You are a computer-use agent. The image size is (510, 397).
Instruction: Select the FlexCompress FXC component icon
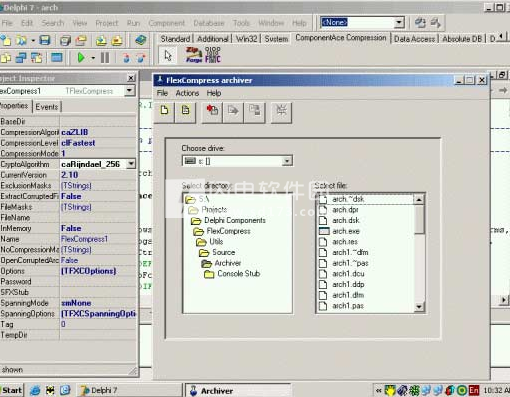212,55
